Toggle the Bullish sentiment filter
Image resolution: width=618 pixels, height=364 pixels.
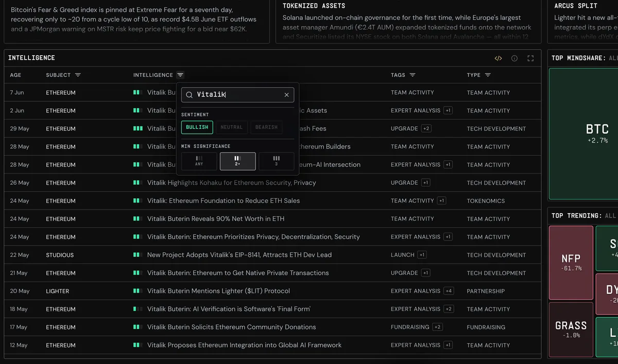[197, 127]
